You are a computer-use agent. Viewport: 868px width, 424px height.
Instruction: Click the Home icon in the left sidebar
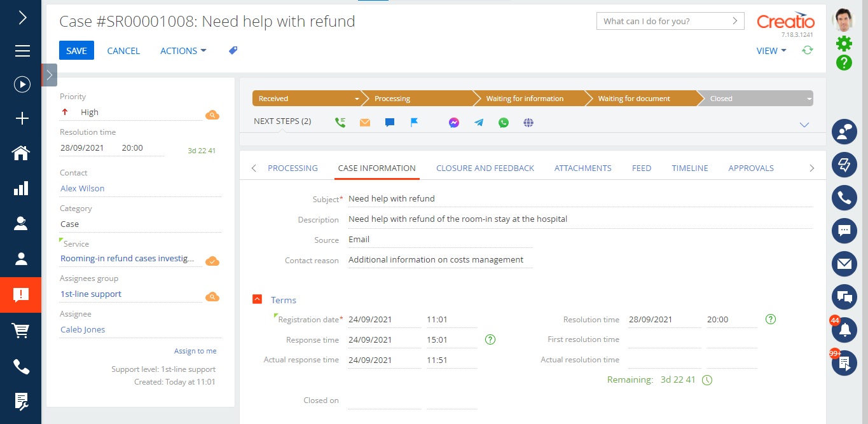pyautogui.click(x=21, y=153)
